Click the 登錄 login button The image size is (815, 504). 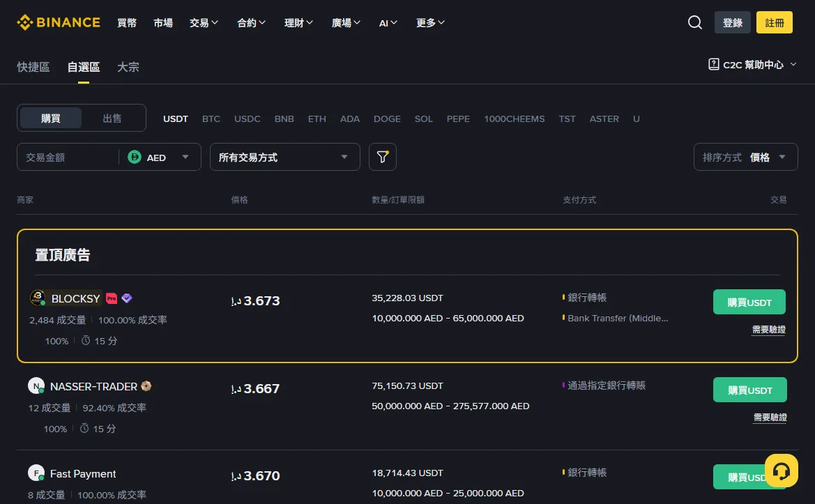tap(732, 22)
